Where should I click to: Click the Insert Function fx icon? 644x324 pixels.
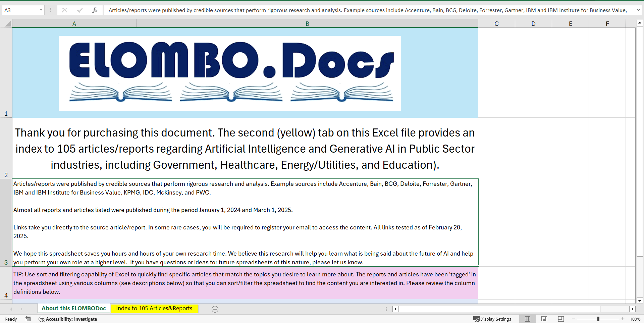coord(95,10)
